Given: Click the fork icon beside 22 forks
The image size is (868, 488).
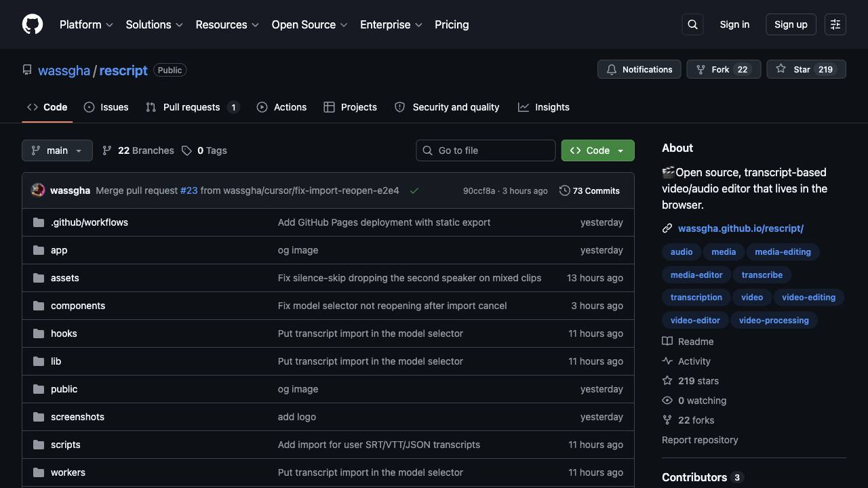Looking at the screenshot, I should pyautogui.click(x=667, y=420).
